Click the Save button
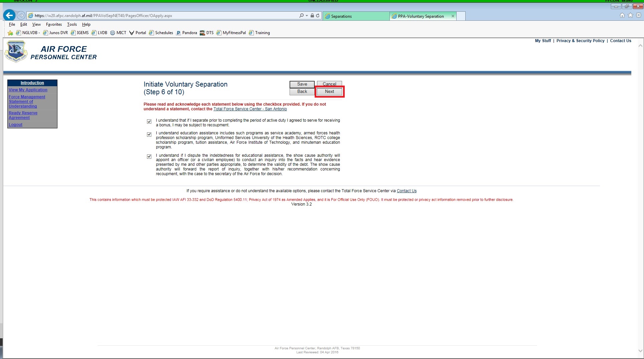The width and height of the screenshot is (644, 359). point(302,84)
